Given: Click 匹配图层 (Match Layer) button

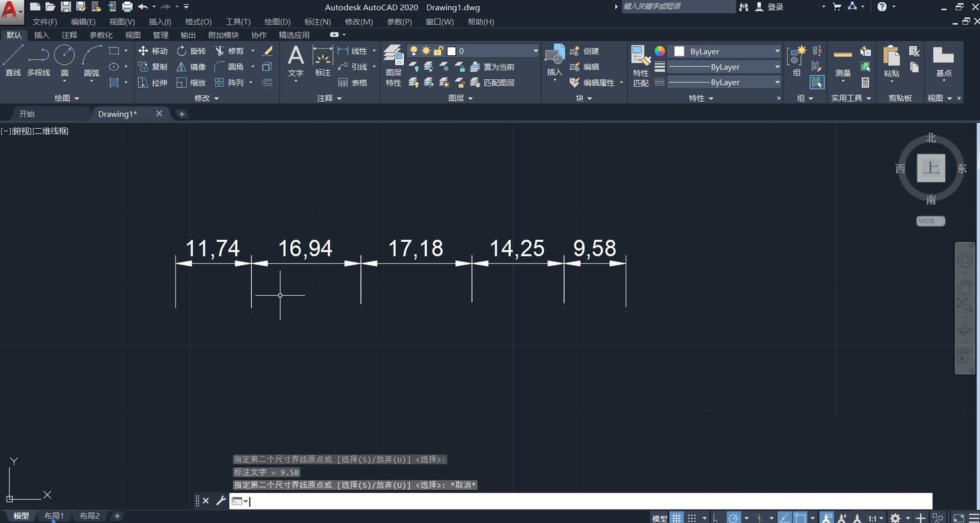Looking at the screenshot, I should [x=492, y=82].
